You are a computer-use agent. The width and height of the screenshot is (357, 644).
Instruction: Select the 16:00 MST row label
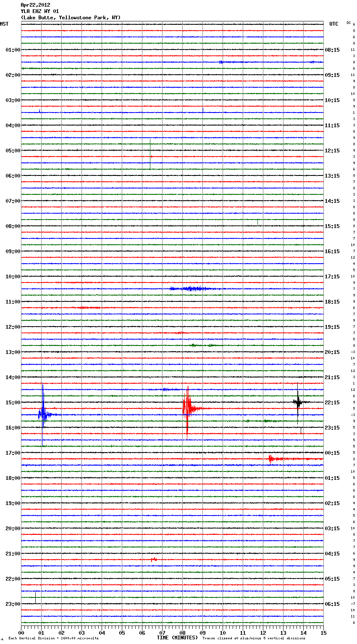[13, 428]
